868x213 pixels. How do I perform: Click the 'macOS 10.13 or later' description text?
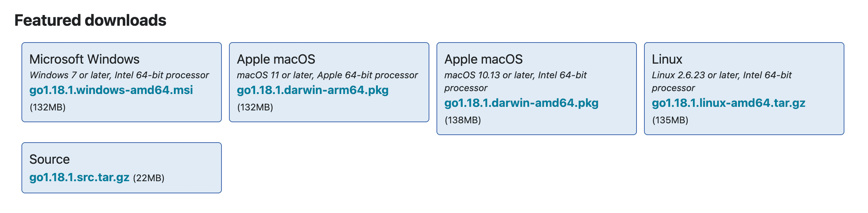[515, 75]
